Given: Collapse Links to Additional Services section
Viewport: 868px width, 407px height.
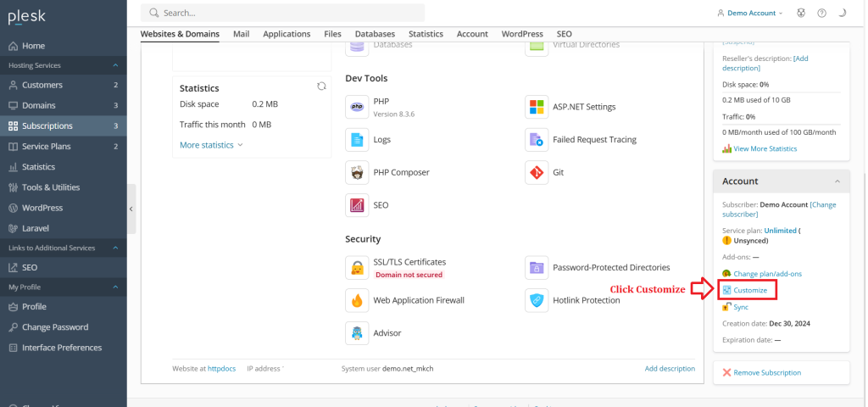Looking at the screenshot, I should (115, 248).
